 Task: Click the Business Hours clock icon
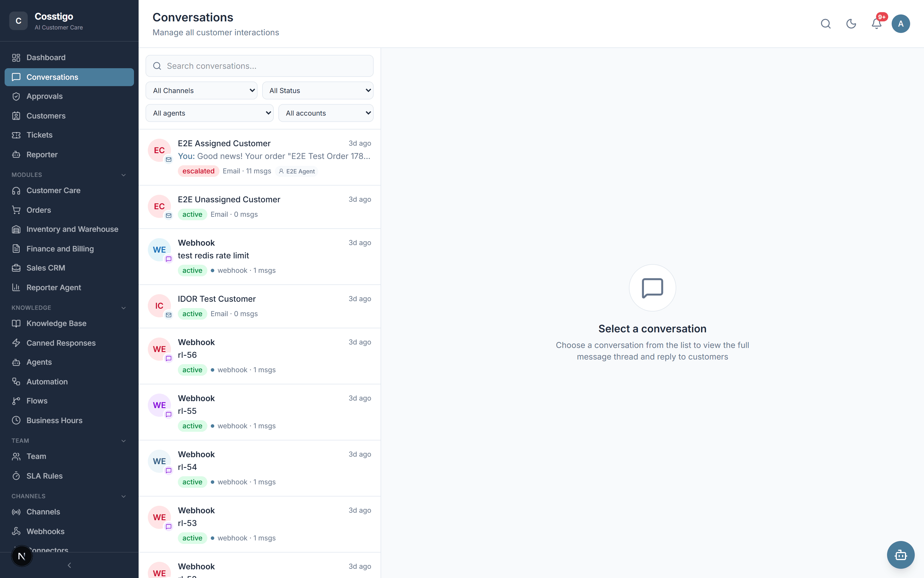click(16, 420)
